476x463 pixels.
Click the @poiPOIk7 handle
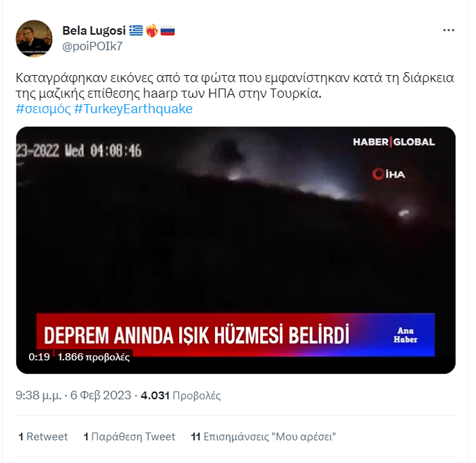(92, 46)
